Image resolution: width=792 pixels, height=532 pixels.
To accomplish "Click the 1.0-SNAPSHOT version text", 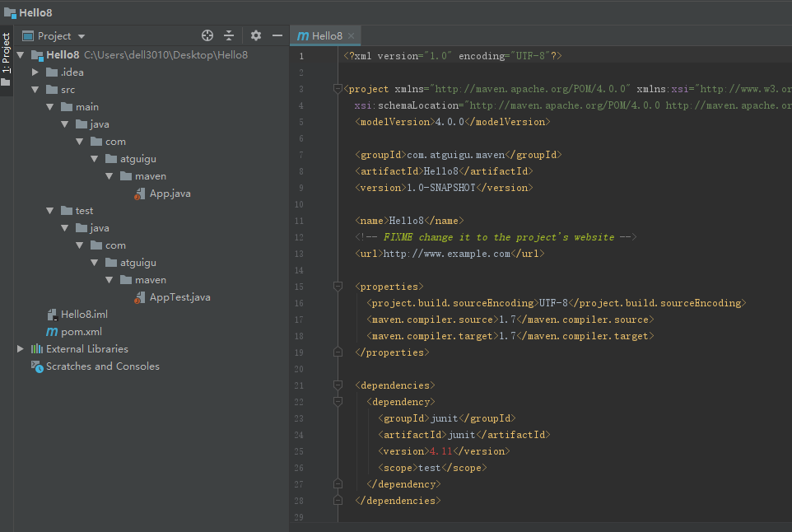I will click(441, 188).
